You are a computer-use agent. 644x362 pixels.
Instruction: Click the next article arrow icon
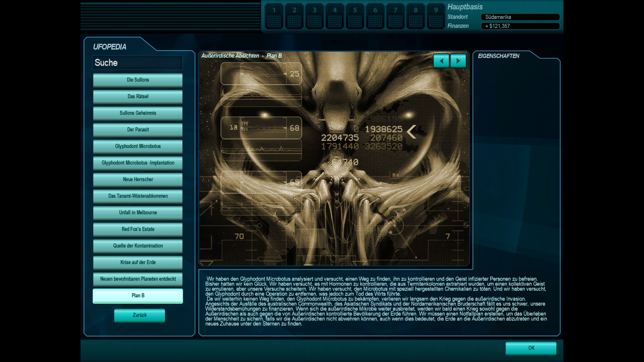(x=458, y=61)
